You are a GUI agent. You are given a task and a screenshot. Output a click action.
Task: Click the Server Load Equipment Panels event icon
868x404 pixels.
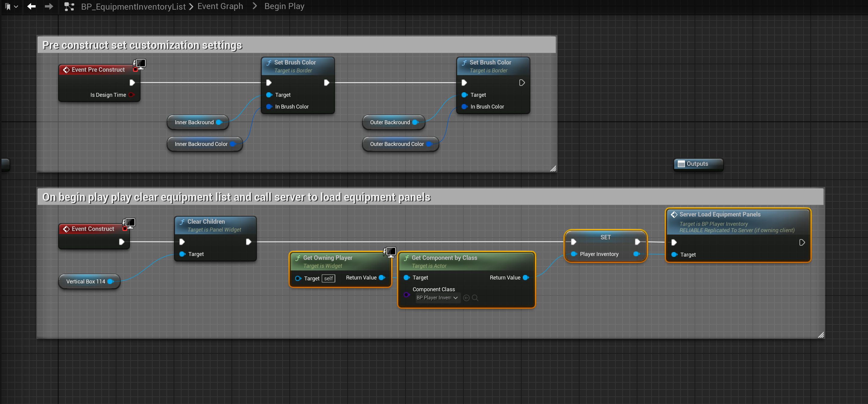674,215
